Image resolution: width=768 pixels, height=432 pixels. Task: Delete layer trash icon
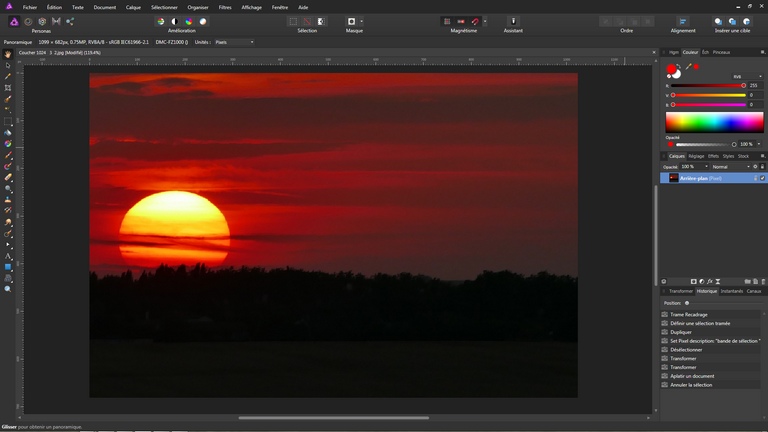(763, 282)
